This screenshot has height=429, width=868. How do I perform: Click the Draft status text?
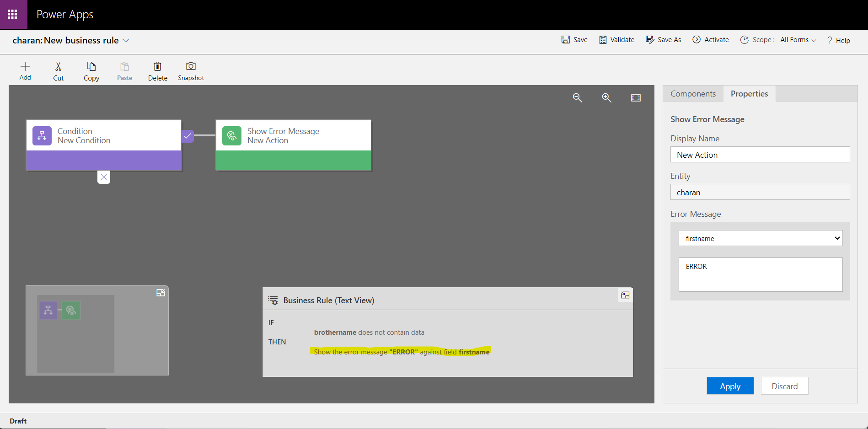18,421
